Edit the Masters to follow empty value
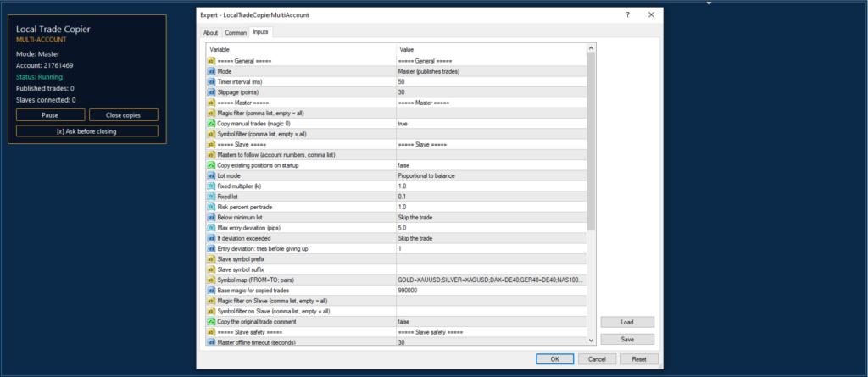 pos(491,155)
